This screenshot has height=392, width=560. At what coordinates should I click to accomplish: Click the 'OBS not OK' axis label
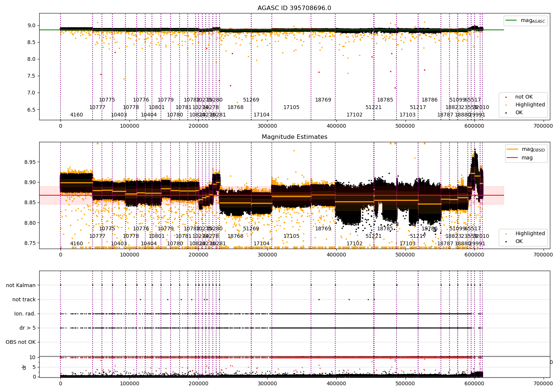[x=21, y=342]
